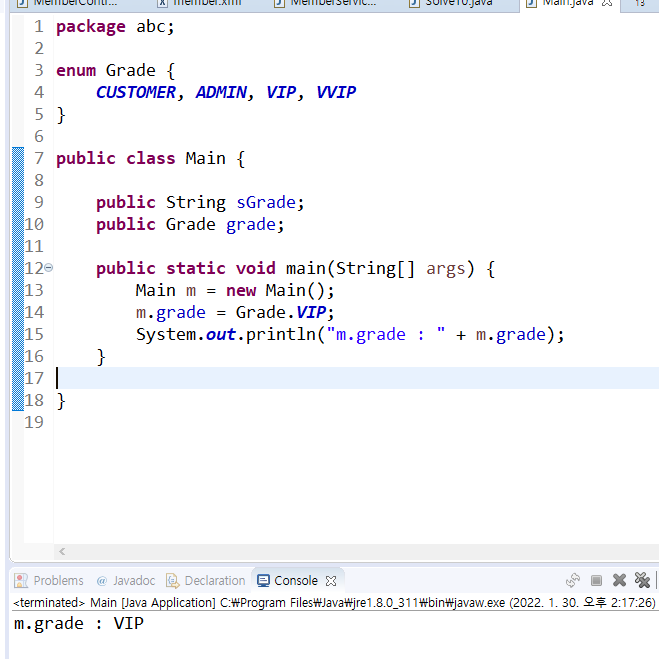Click the VVIP enum constant
The height and width of the screenshot is (659, 659).
pyautogui.click(x=336, y=92)
